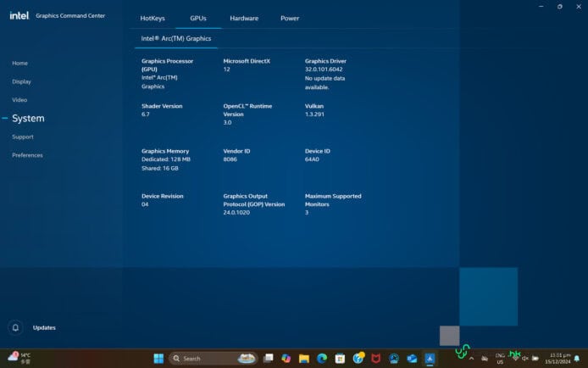Click OpenCL Runtime Version value 3.0
The image size is (588, 368).
[x=227, y=123]
